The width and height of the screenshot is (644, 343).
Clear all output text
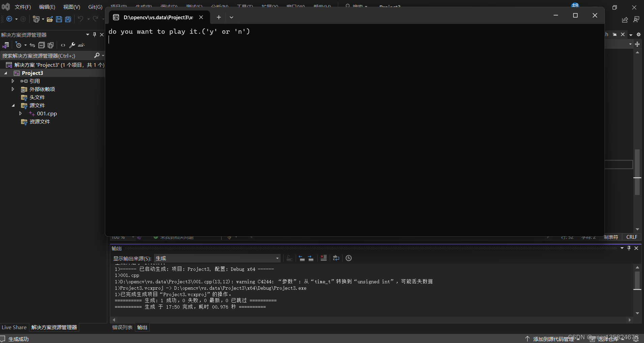(x=324, y=258)
